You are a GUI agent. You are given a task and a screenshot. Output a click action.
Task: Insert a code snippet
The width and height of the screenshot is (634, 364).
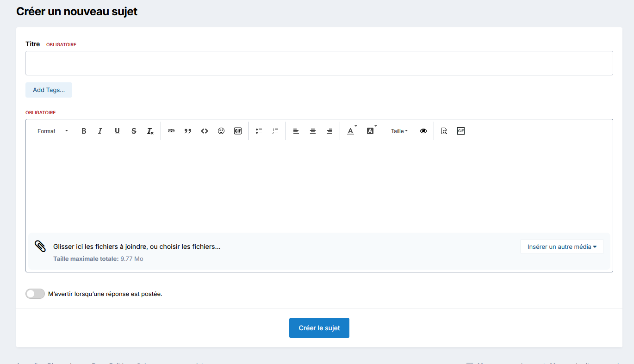[x=205, y=131]
